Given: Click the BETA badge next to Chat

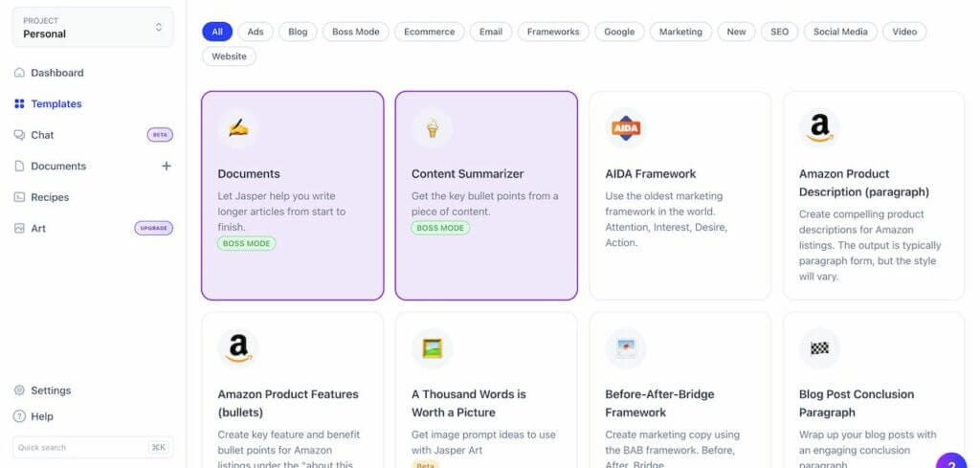Looking at the screenshot, I should [160, 135].
